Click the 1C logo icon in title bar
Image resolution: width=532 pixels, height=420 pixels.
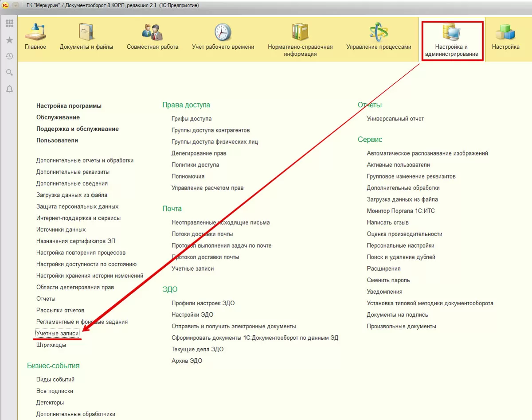[x=6, y=5]
